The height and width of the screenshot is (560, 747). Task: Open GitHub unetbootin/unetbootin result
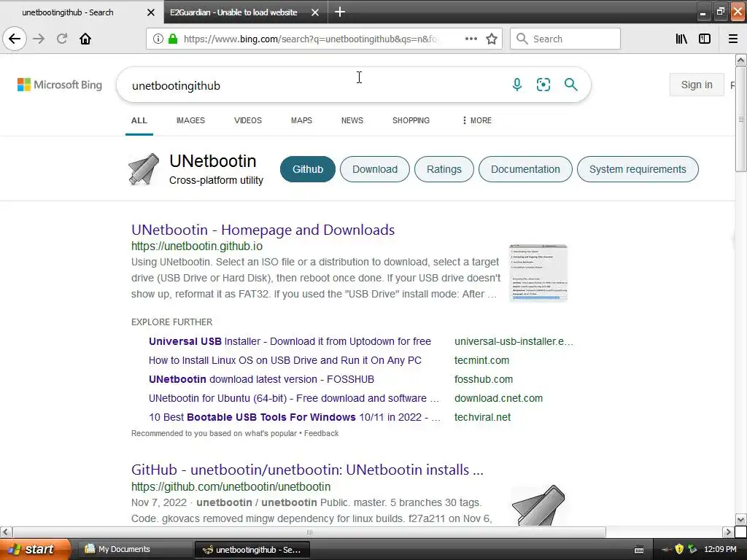[307, 470]
